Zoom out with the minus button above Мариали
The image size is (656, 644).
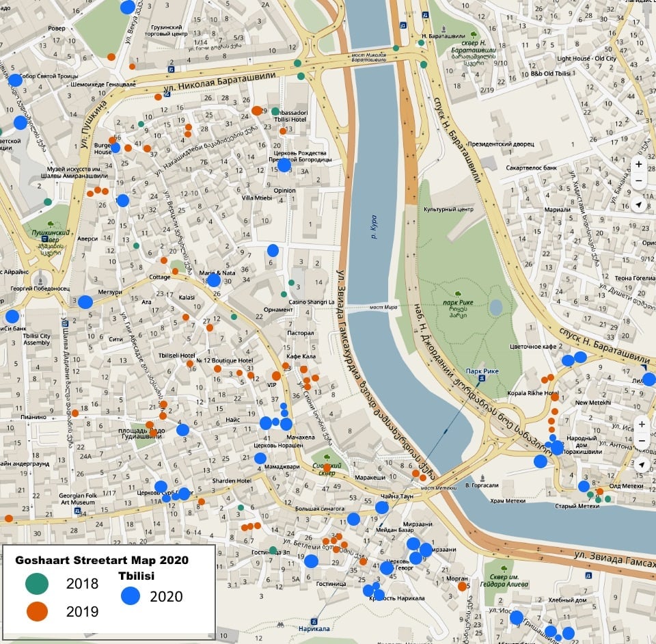click(x=638, y=180)
